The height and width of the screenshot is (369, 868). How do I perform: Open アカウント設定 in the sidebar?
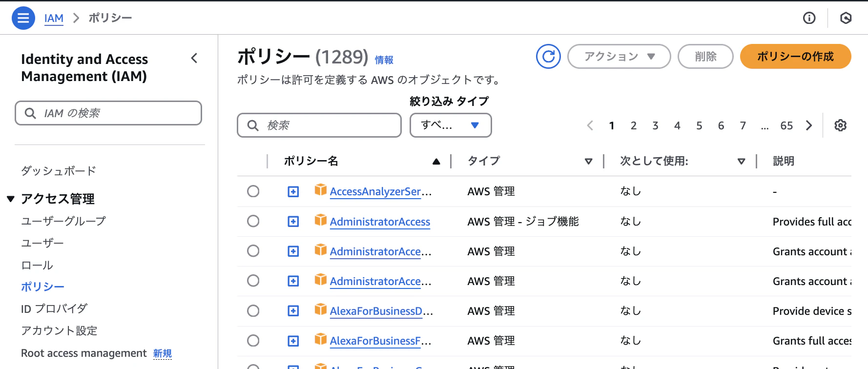59,330
